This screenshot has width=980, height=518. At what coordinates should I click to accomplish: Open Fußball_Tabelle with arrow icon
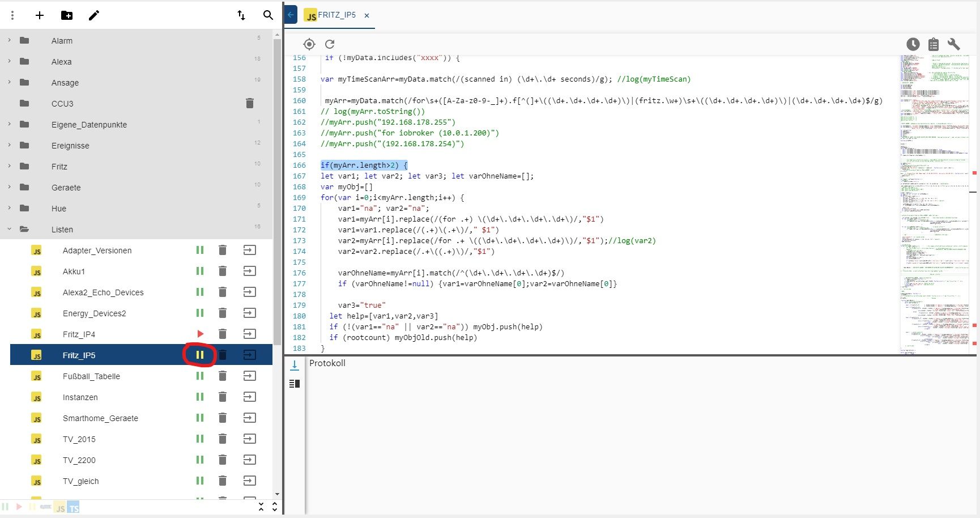tap(249, 376)
